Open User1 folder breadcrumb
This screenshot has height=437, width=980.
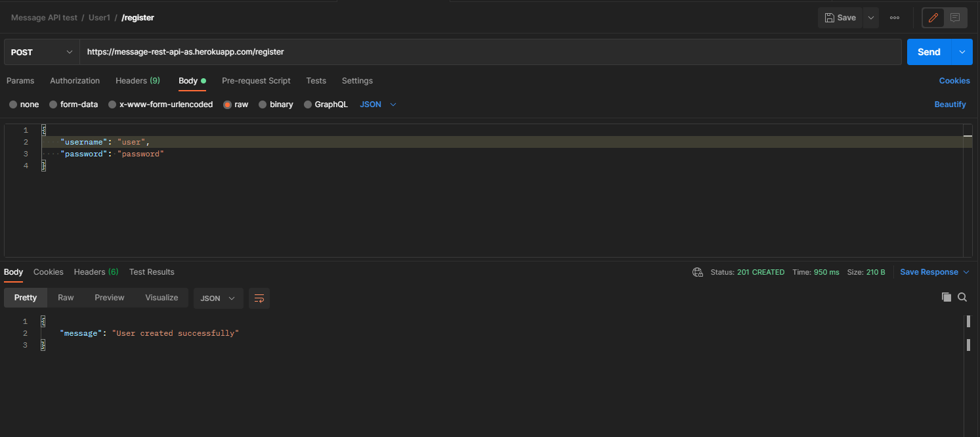tap(99, 18)
